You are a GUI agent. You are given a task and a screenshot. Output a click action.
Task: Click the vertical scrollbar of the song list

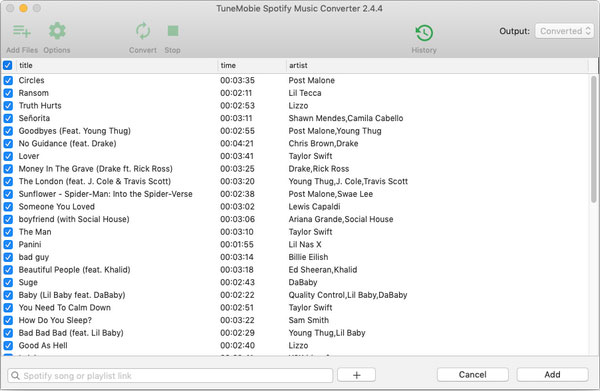[x=593, y=140]
